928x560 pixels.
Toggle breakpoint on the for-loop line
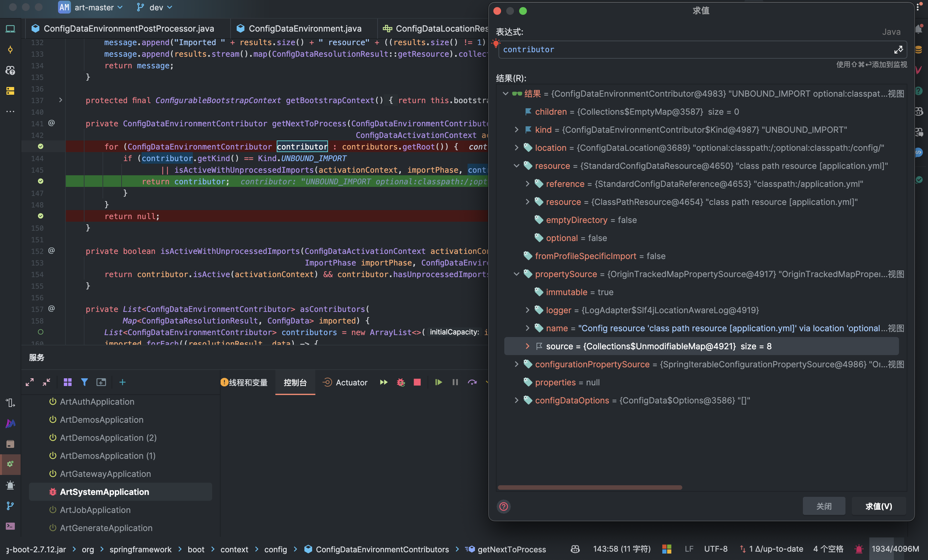point(41,146)
